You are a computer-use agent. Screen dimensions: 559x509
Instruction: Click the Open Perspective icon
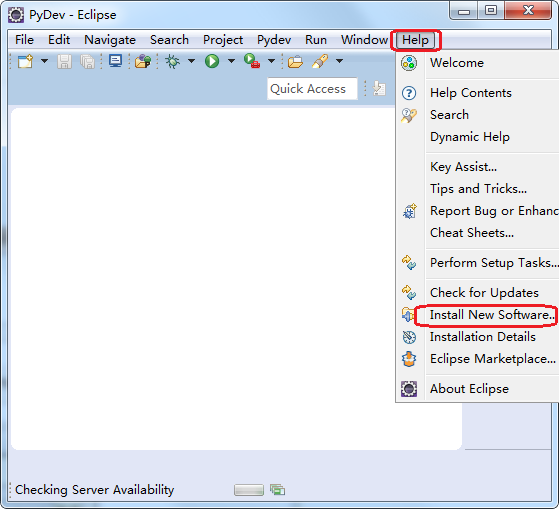(x=379, y=88)
